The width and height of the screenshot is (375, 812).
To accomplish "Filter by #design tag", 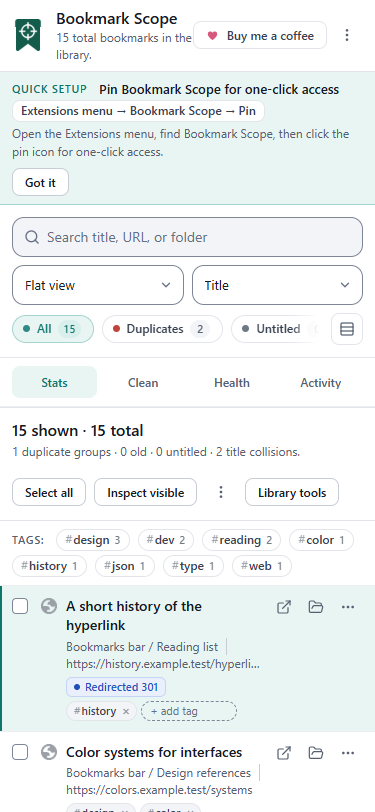I will pos(93,540).
